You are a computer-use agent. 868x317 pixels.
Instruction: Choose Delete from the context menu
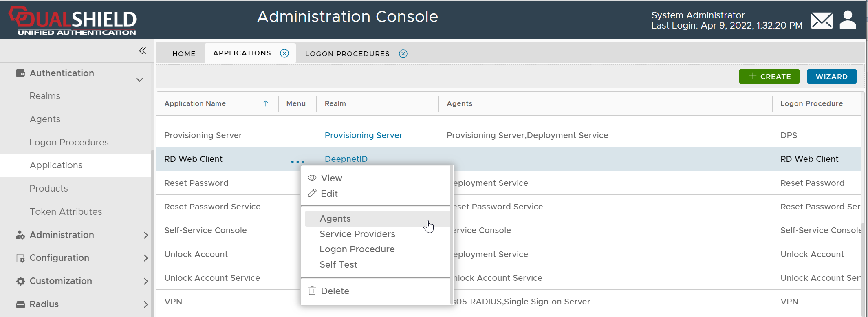(335, 291)
